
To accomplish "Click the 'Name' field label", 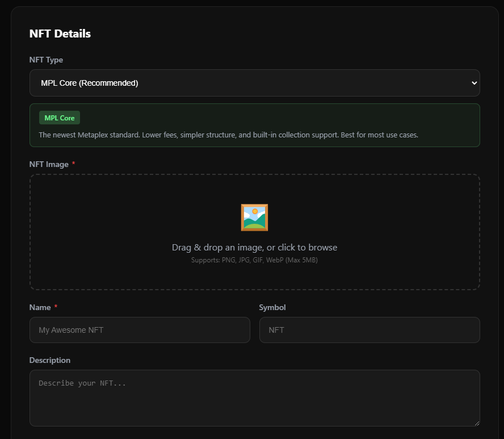I will pyautogui.click(x=40, y=307).
